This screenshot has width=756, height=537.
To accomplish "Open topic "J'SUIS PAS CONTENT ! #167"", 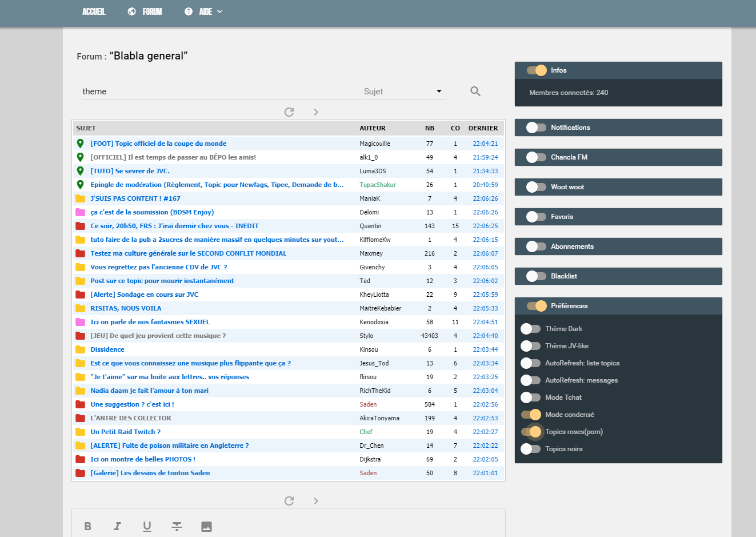I will point(135,198).
